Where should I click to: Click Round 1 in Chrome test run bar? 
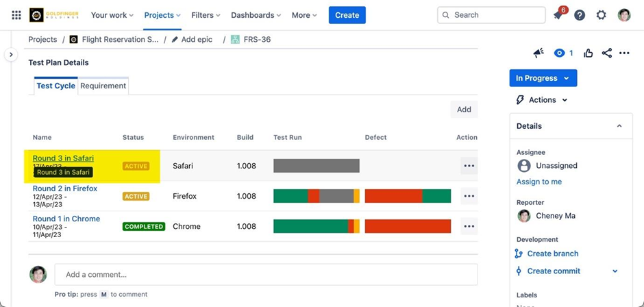pos(316,226)
